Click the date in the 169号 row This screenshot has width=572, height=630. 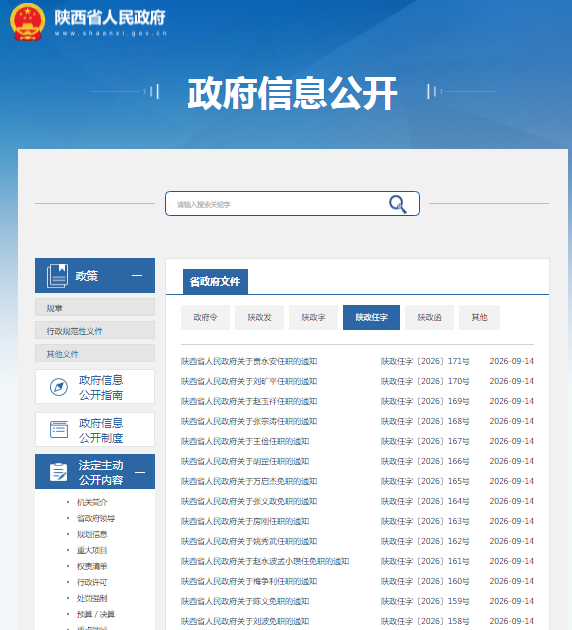511,401
